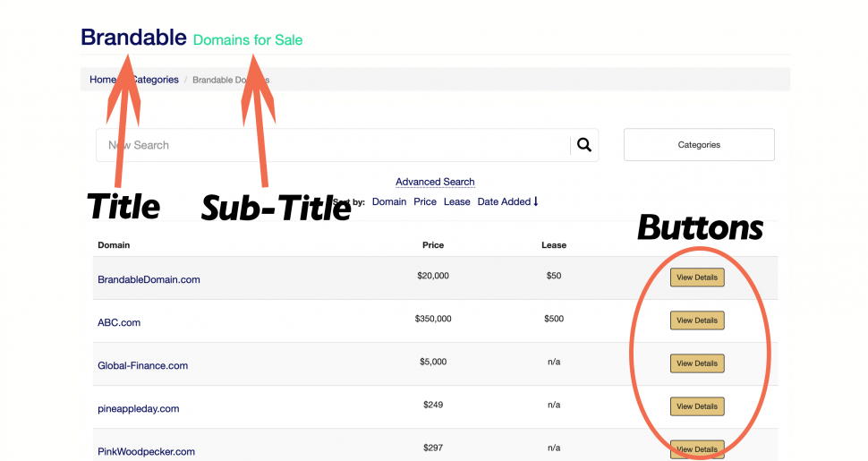
Task: Click the New Search input field
Action: pos(331,145)
